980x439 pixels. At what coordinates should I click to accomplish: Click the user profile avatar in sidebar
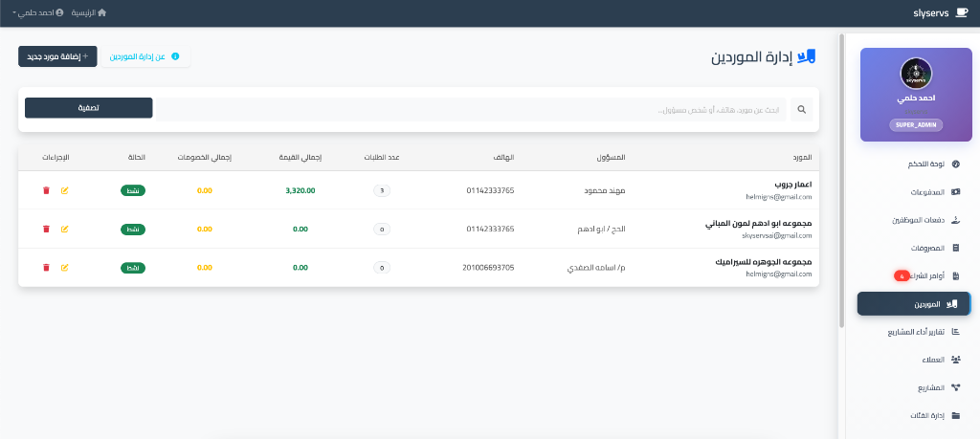[916, 74]
